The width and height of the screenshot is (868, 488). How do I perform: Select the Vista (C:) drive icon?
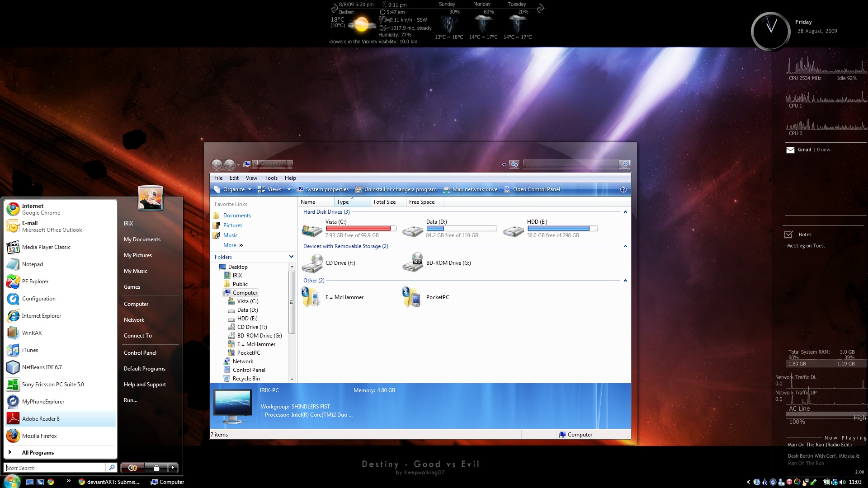pyautogui.click(x=312, y=230)
